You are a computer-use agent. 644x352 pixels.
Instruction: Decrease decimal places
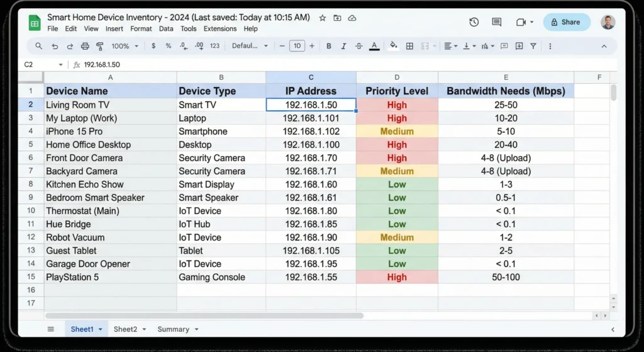click(184, 46)
